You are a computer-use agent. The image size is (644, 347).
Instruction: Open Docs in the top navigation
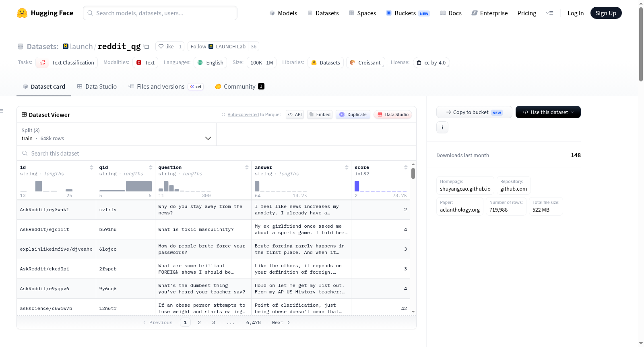pyautogui.click(x=451, y=13)
